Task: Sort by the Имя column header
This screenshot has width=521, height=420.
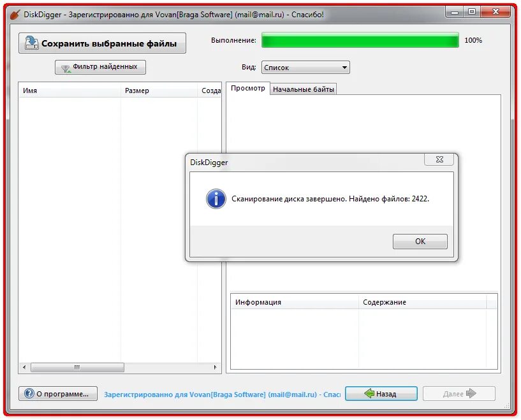Action: [70, 91]
